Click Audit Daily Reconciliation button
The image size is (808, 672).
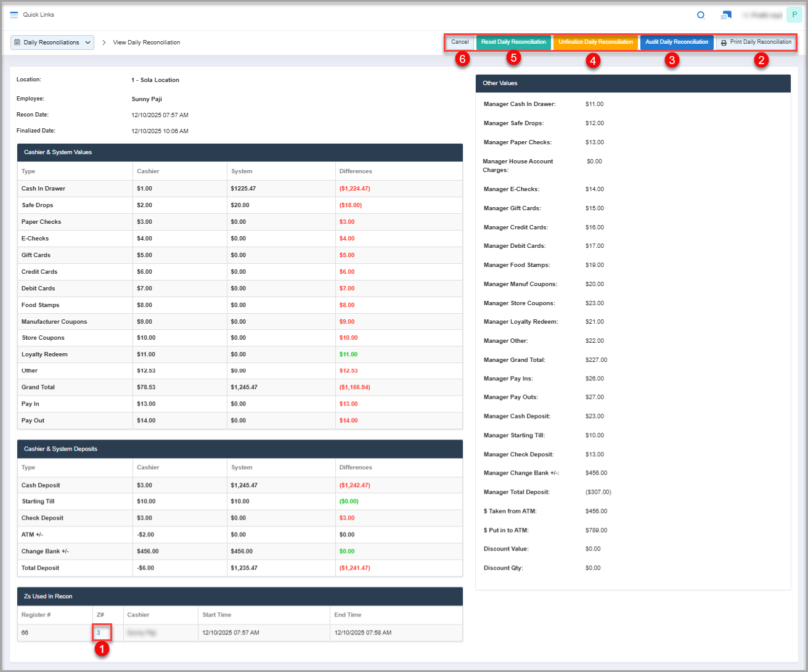coord(677,42)
